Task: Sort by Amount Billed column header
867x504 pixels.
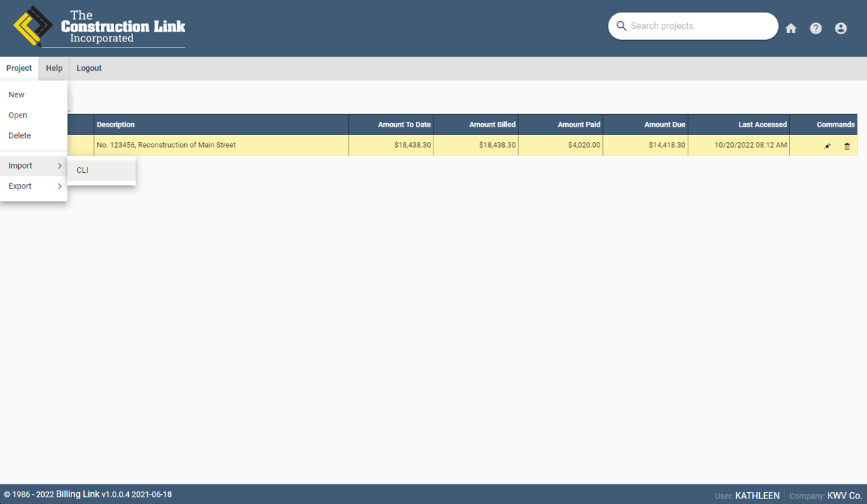Action: (x=476, y=125)
